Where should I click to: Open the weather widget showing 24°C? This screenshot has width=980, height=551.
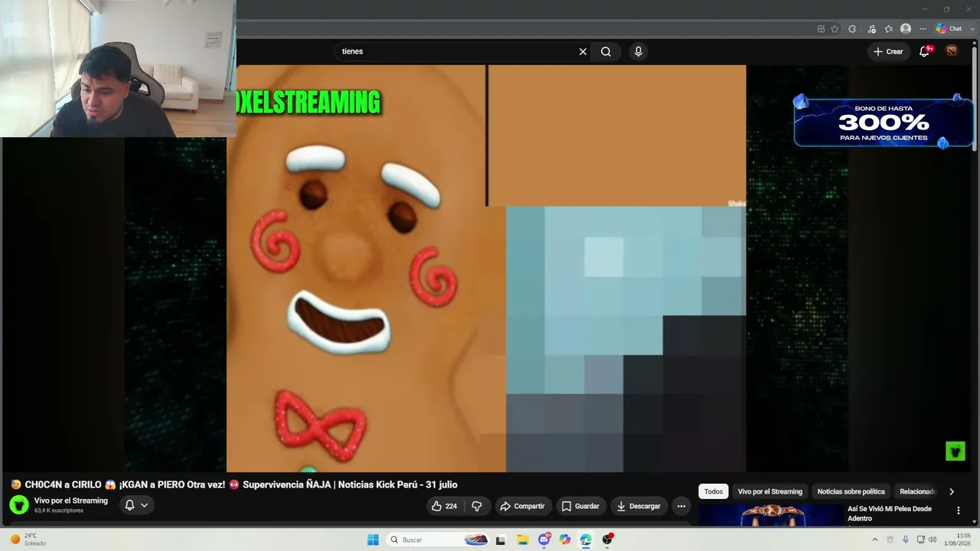click(28, 540)
